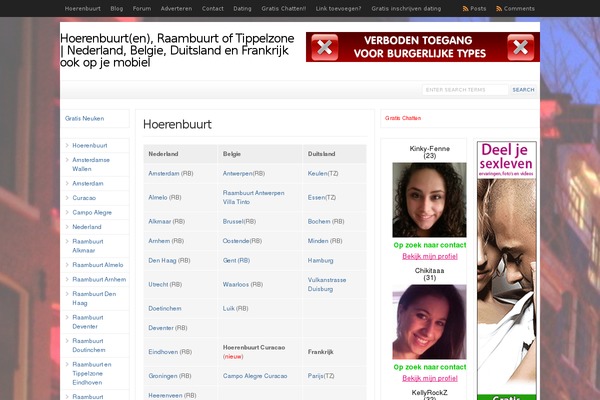Open the Forum menu item
This screenshot has height=400, width=600.
point(142,8)
